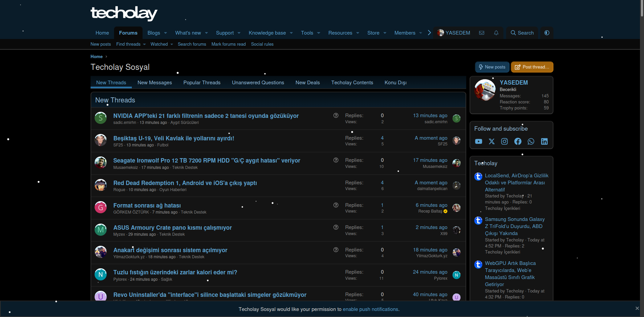Switch to New Deals tab

pos(308,83)
